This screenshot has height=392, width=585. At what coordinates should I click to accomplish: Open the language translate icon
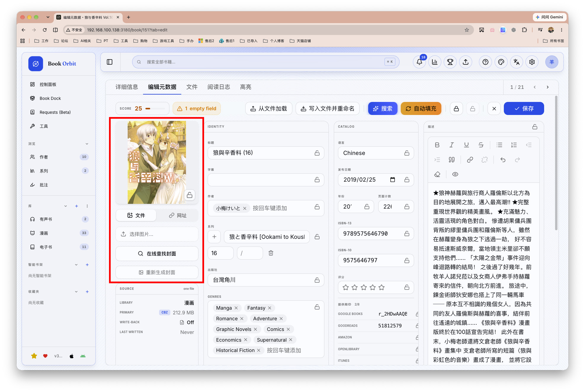coord(517,62)
